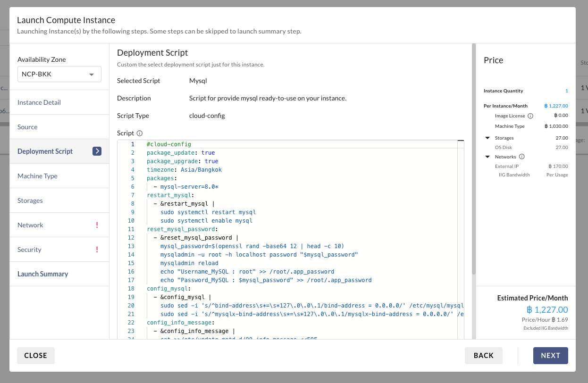Go to the Instance Detail step
588x383 pixels.
point(39,102)
